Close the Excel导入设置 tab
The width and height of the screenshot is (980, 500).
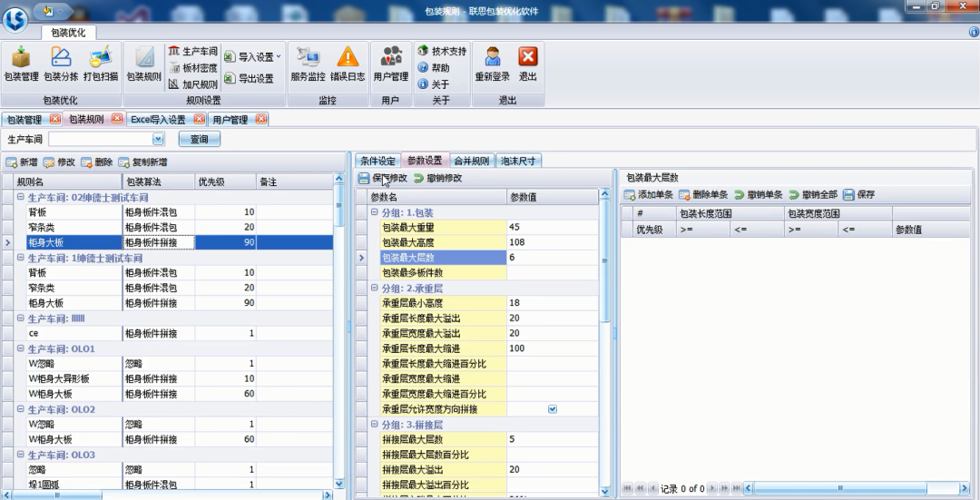(x=200, y=119)
